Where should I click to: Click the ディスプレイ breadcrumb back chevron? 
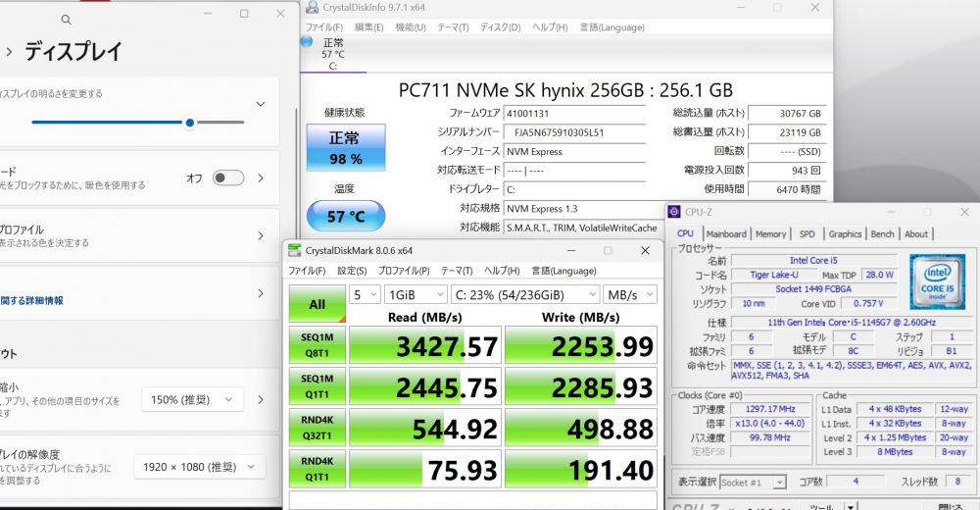(9, 52)
